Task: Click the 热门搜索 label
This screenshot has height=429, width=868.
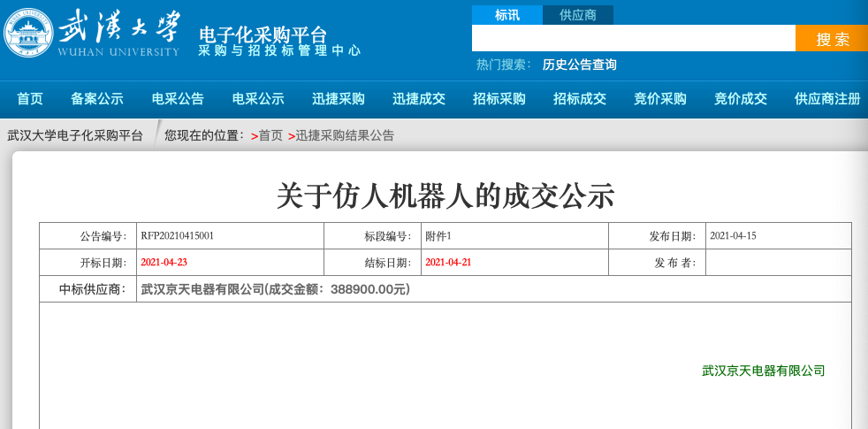Action: point(504,65)
